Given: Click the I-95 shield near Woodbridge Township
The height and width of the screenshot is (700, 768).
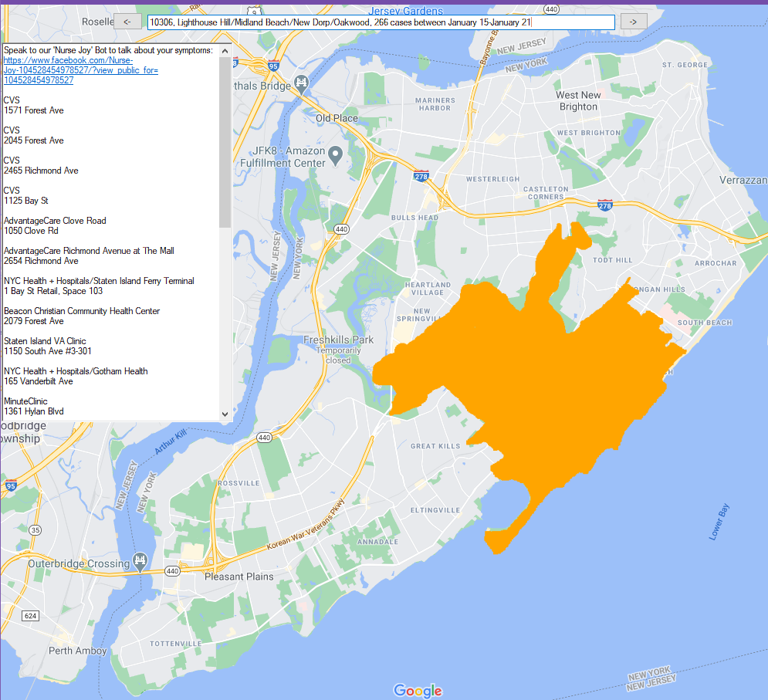Looking at the screenshot, I should 11,485.
